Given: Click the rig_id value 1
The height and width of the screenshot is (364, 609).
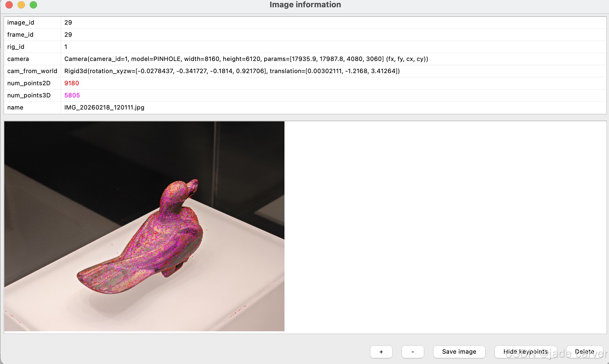Looking at the screenshot, I should tap(66, 47).
